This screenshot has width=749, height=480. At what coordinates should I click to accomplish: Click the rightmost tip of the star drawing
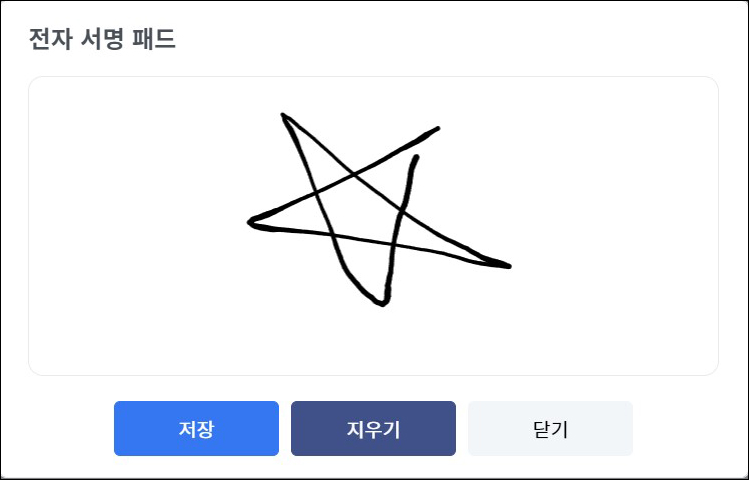[509, 266]
